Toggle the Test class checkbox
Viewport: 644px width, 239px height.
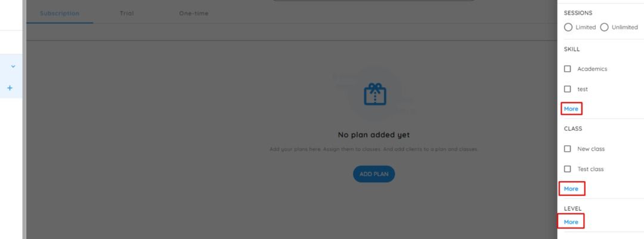coord(568,168)
